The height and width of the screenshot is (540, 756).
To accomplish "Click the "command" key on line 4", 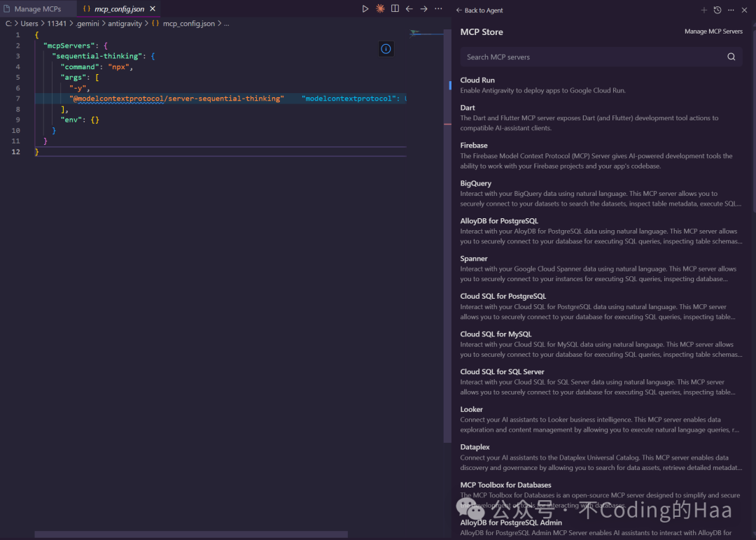I will pyautogui.click(x=80, y=66).
